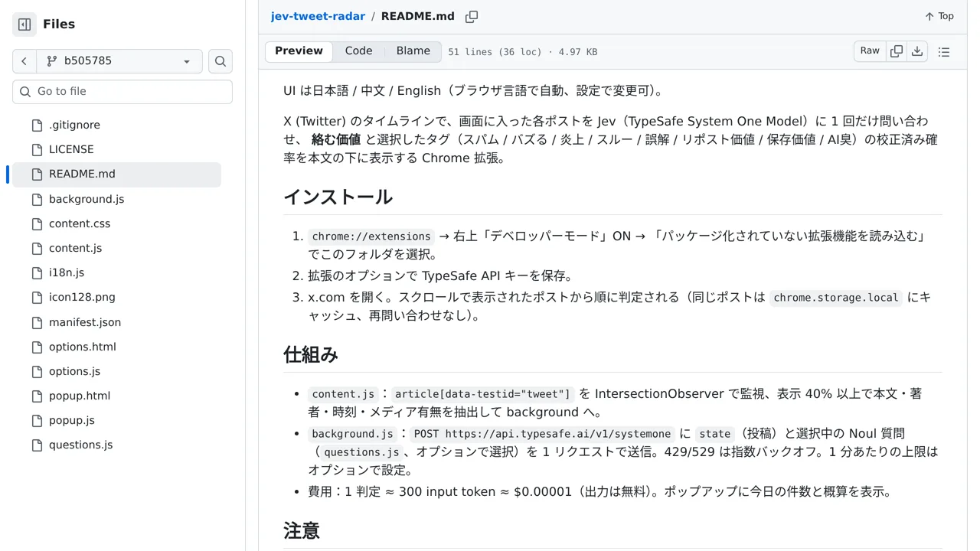This screenshot has height=551, width=980.
Task: Collapse the Files side panel icon
Action: pyautogui.click(x=24, y=24)
